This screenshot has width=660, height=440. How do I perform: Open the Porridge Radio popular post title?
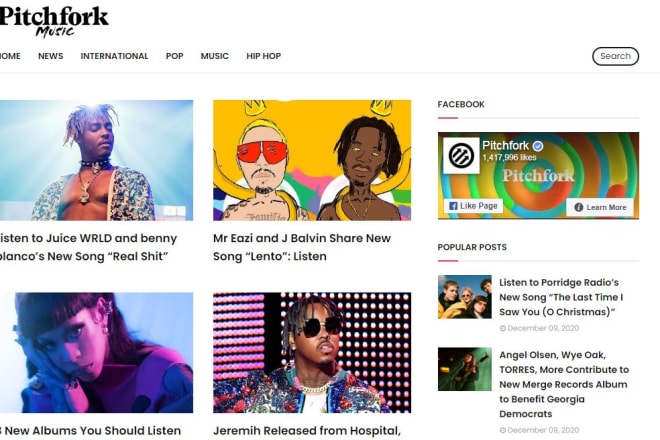pos(561,297)
